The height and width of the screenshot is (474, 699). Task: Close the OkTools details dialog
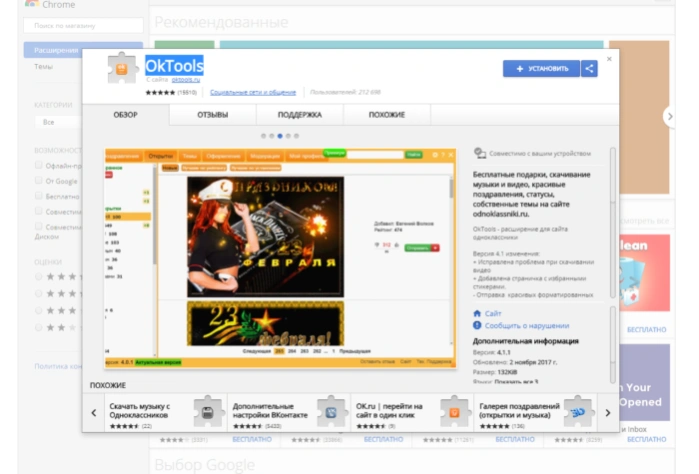(609, 59)
